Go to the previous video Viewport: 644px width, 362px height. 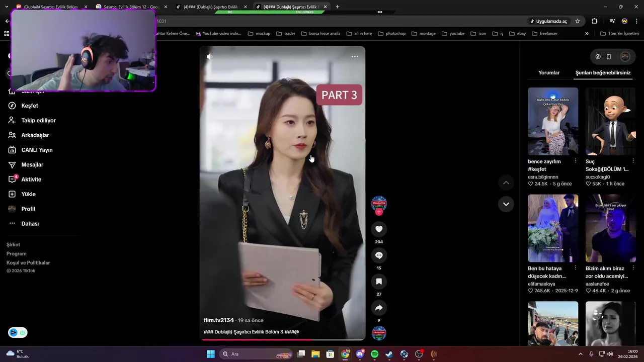click(506, 183)
